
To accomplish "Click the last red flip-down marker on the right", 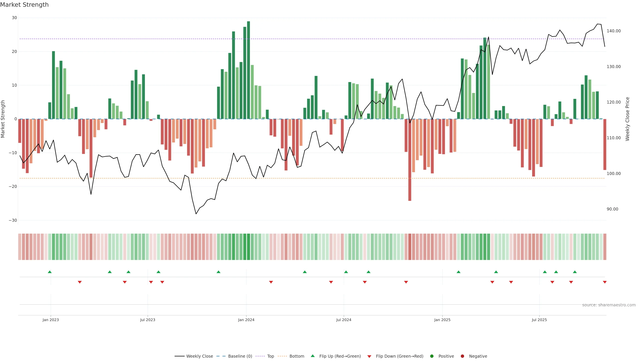I will 605,282.
